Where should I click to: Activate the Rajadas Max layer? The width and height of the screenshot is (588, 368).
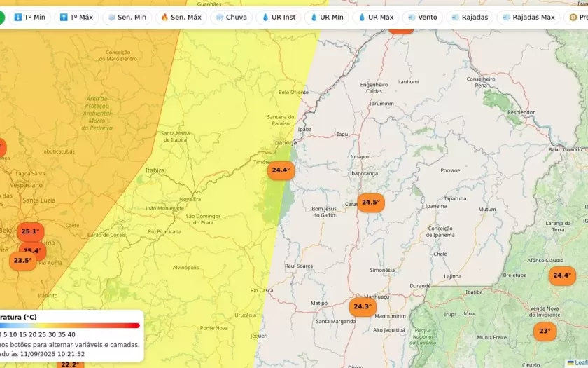[x=528, y=17]
